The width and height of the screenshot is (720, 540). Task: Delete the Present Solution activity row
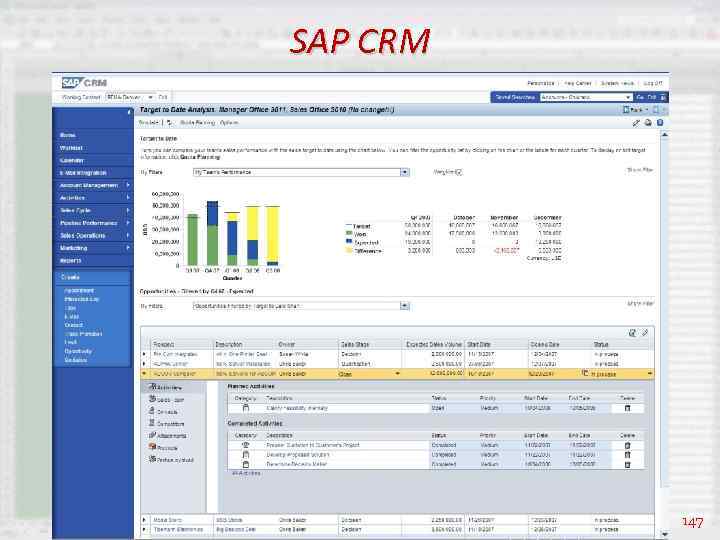point(627,445)
